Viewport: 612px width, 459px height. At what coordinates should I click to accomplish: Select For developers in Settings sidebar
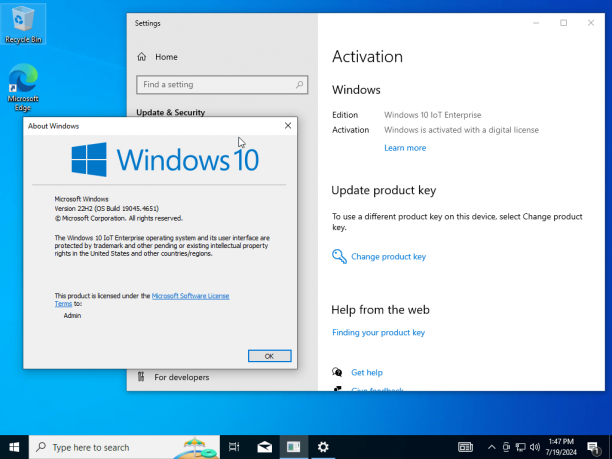[x=181, y=377]
